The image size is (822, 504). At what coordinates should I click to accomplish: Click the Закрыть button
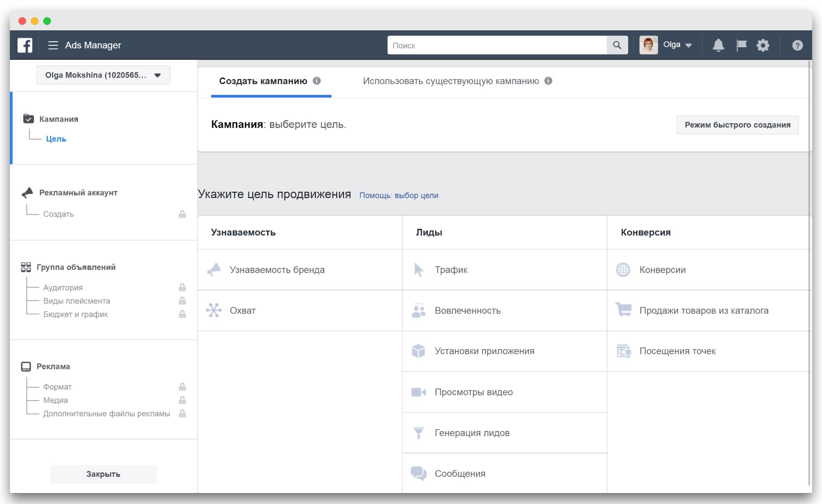click(x=103, y=474)
